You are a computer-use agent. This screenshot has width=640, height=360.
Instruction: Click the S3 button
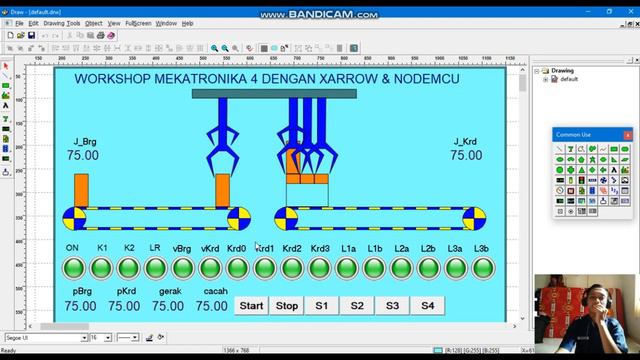pos(392,306)
